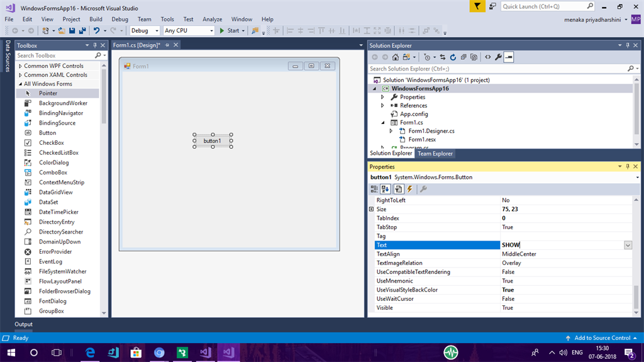The width and height of the screenshot is (644, 362).
Task: Open the Debug configuration dropdown
Action: coord(145,30)
